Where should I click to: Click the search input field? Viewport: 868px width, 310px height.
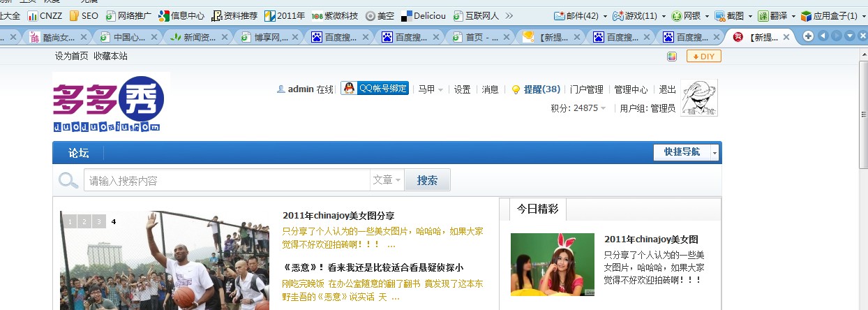(227, 180)
